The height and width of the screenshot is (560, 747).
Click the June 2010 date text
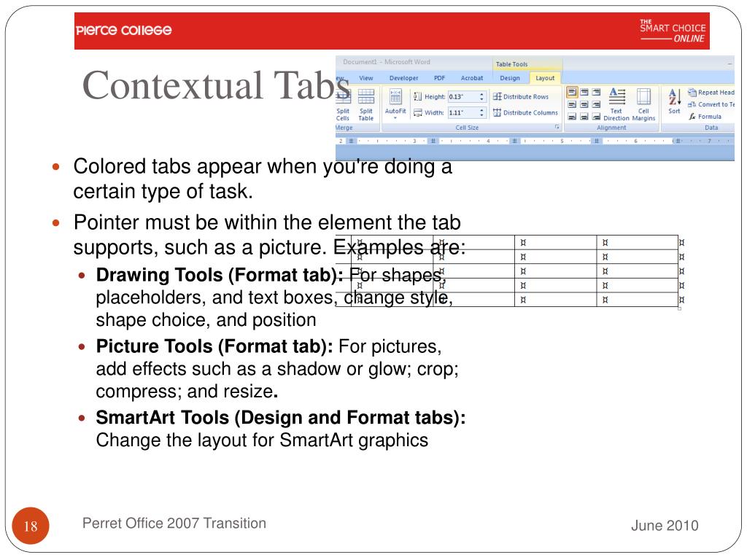[x=665, y=526]
